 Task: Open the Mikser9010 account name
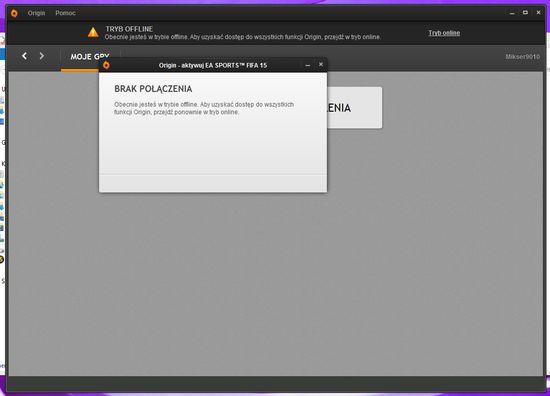pyautogui.click(x=523, y=57)
